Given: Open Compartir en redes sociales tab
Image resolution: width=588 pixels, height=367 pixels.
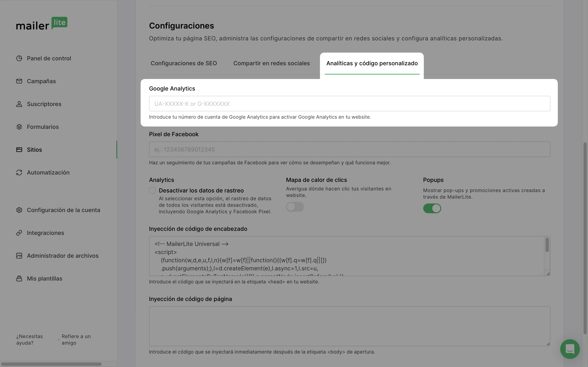Looking at the screenshot, I should 271,63.
